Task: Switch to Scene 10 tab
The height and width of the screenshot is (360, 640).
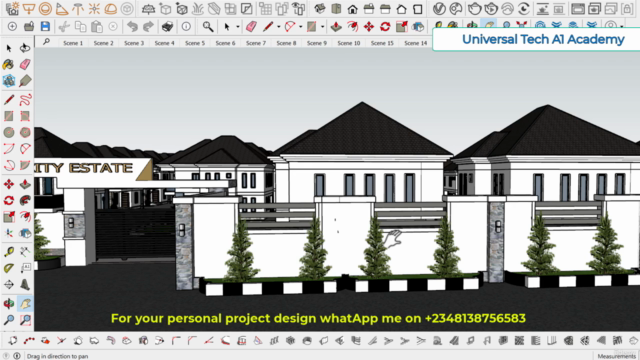Action: (x=349, y=43)
